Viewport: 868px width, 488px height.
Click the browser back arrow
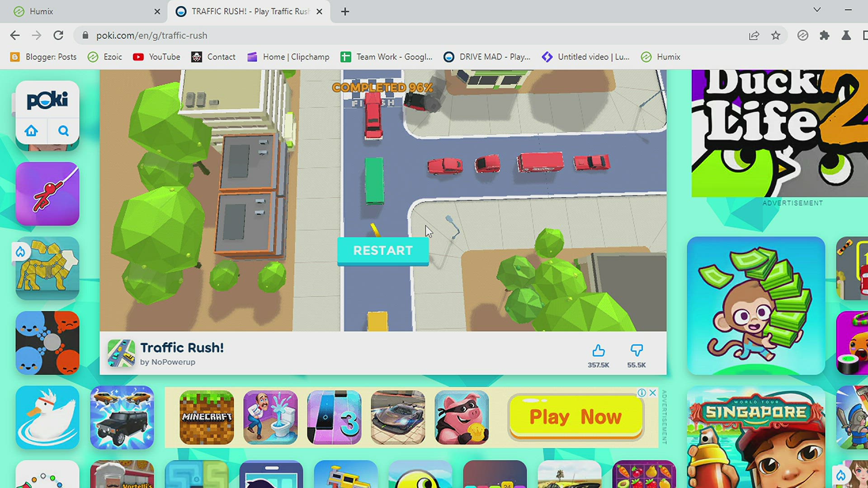pyautogui.click(x=15, y=35)
